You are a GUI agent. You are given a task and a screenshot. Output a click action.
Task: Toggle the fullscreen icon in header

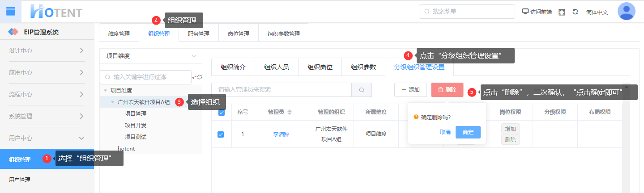[x=562, y=12]
